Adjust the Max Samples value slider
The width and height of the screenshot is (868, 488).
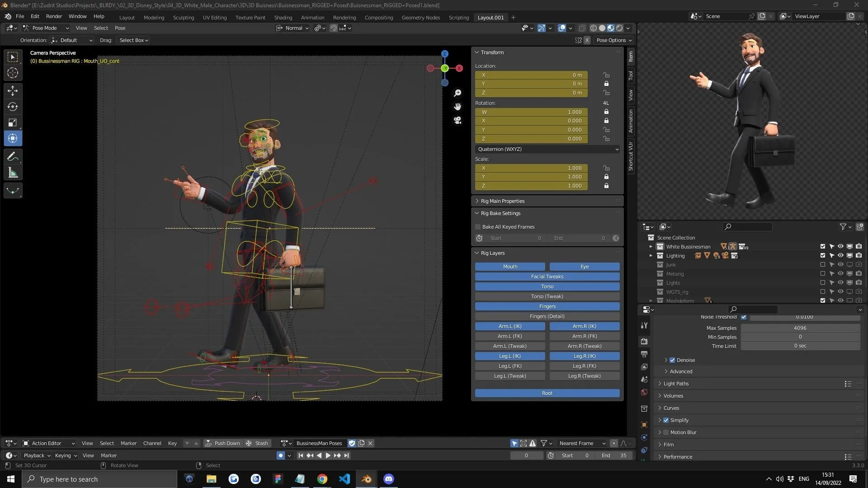[x=800, y=328]
